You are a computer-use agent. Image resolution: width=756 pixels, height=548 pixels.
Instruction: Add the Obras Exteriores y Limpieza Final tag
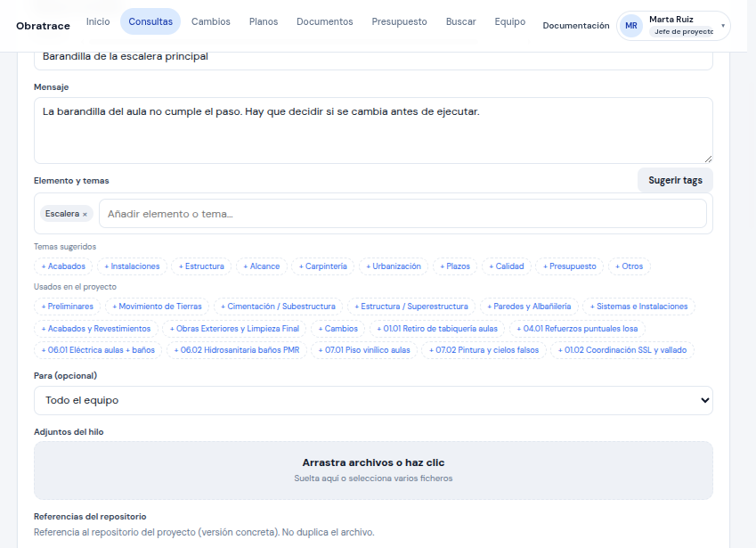234,329
